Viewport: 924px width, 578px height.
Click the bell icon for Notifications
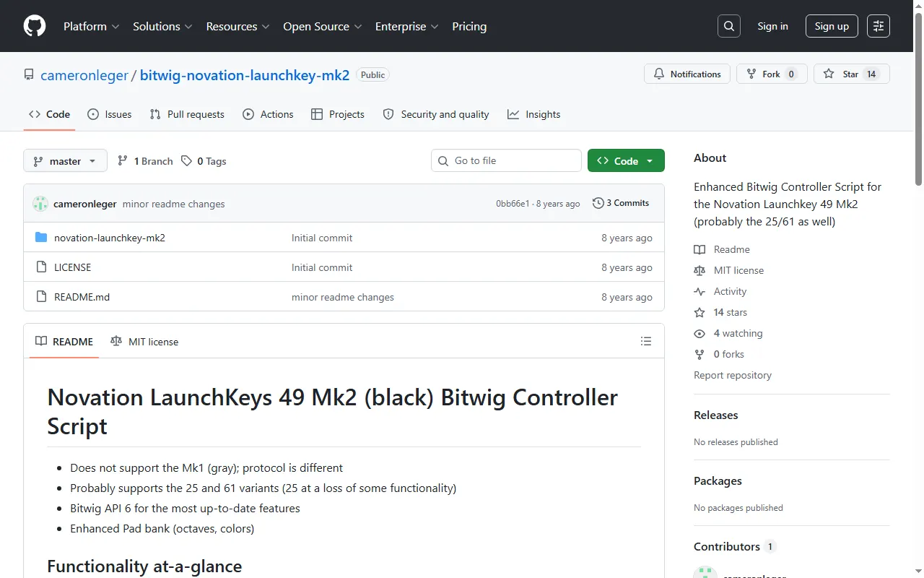(x=659, y=74)
